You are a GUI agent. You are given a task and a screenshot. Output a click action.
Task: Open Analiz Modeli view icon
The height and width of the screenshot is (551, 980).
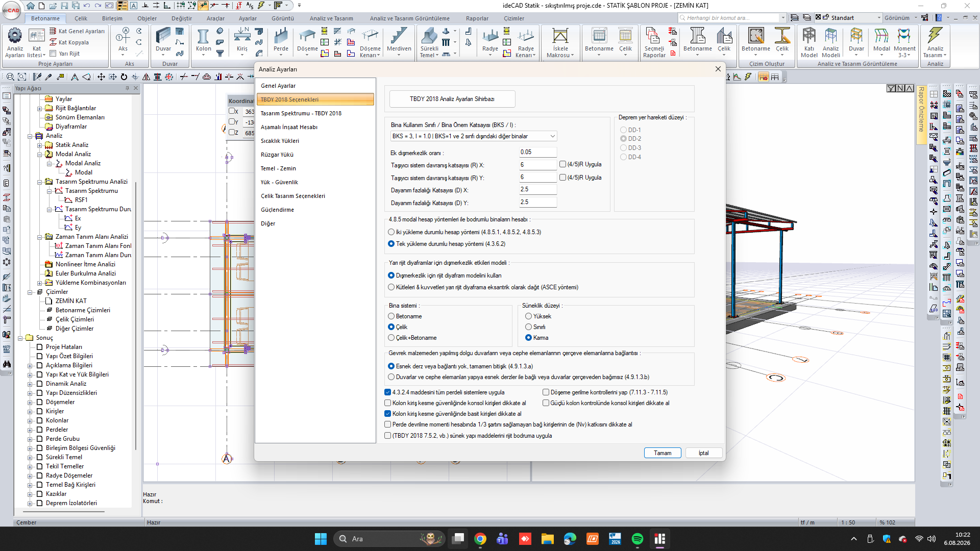point(830,37)
